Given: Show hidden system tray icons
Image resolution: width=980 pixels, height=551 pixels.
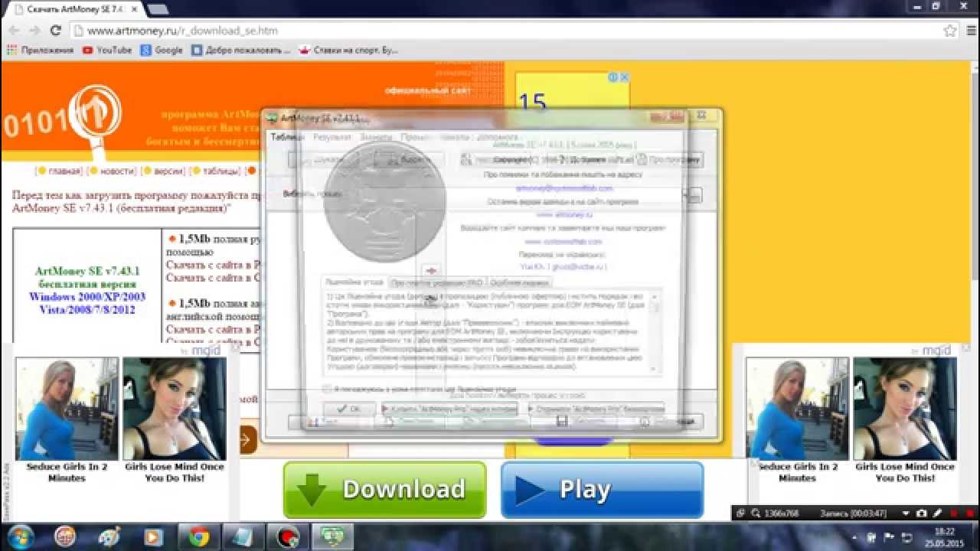Looking at the screenshot, I should 855,537.
